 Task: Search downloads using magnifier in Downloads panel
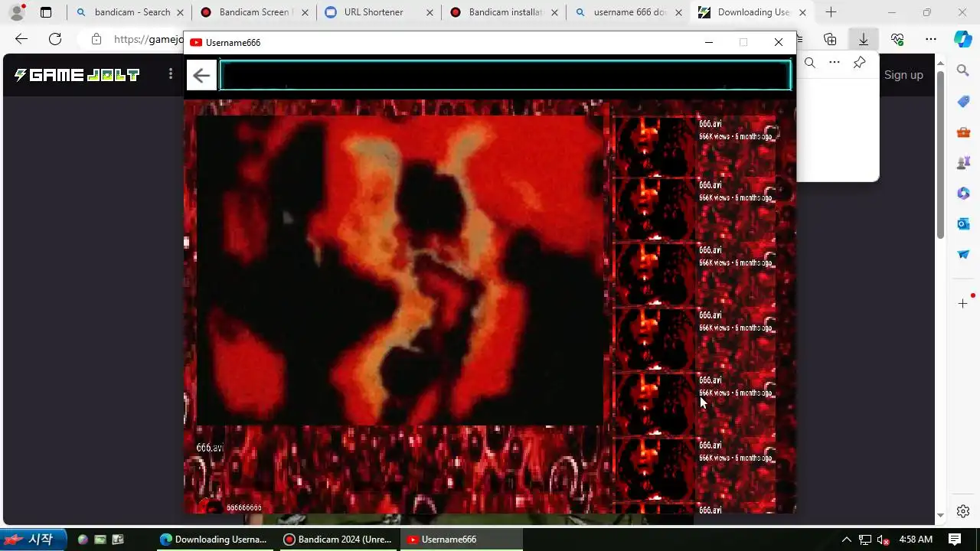[x=810, y=63]
